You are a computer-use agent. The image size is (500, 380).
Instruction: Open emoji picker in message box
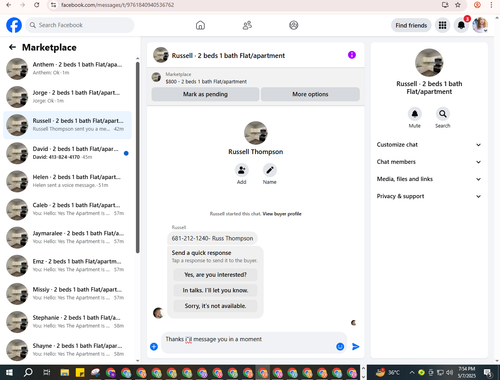point(340,347)
